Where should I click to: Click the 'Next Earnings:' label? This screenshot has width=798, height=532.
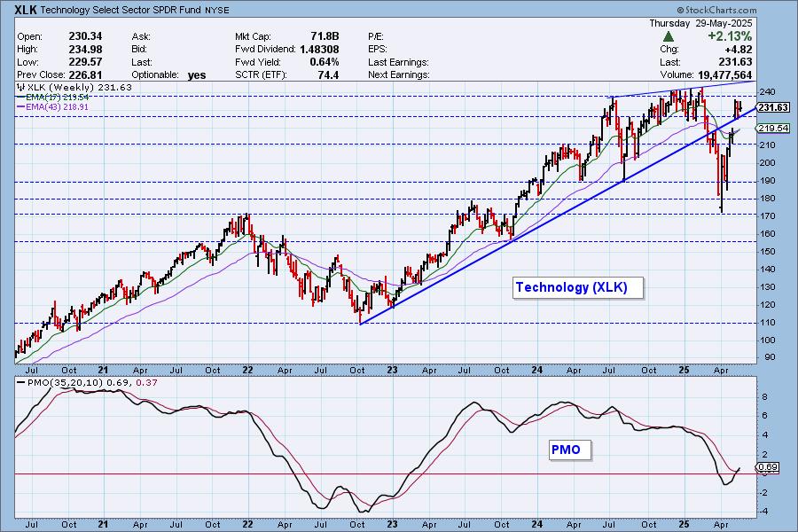(399, 74)
